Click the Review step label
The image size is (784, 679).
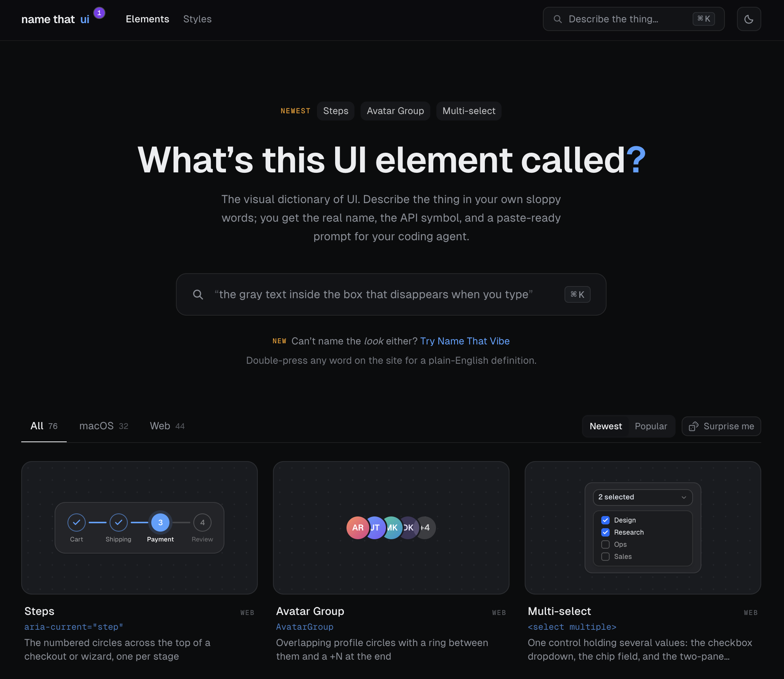pos(202,539)
